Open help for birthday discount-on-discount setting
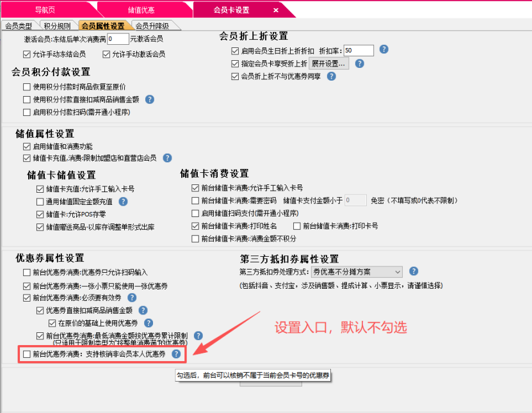This screenshot has height=413, width=532. click(383, 49)
